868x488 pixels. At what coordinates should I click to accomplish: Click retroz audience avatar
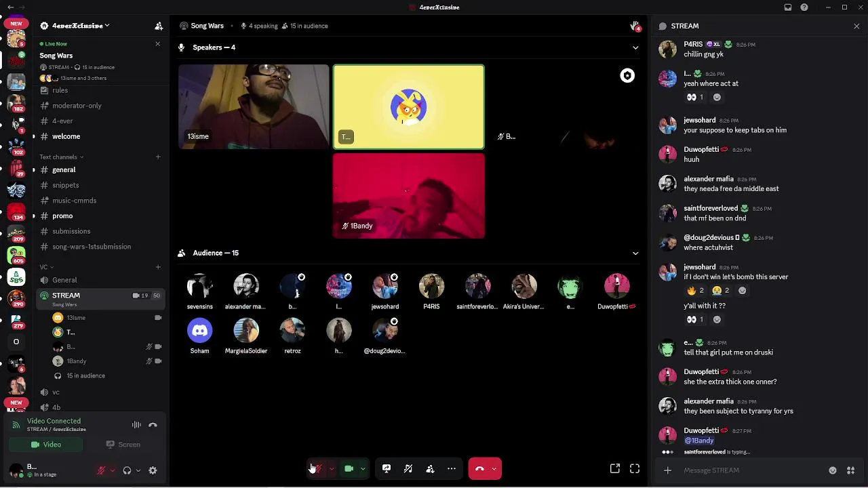click(x=292, y=331)
